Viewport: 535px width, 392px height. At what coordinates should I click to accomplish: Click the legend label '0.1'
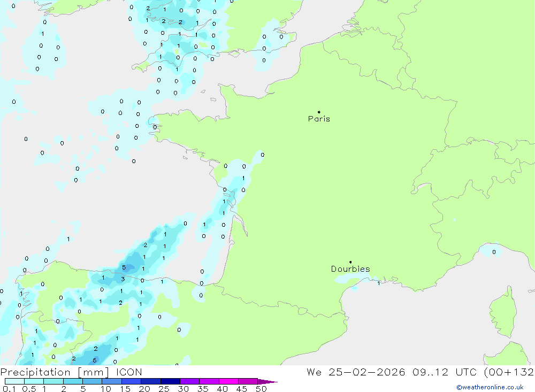point(9,389)
